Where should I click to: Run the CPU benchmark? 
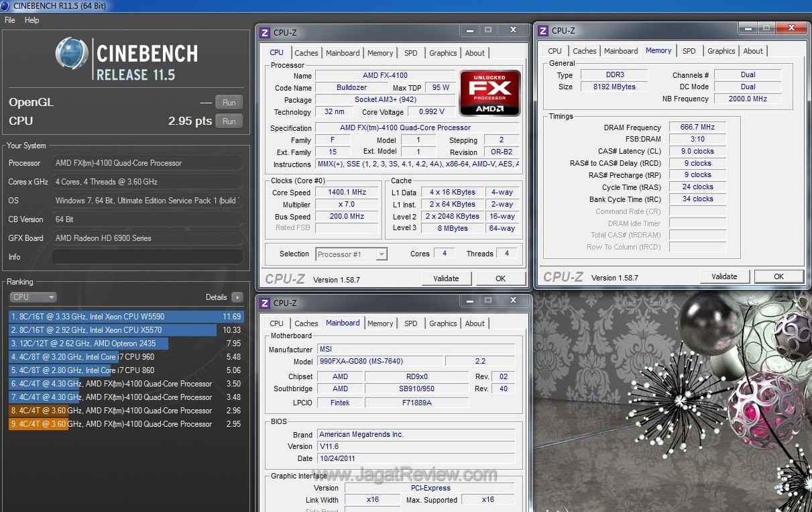click(x=229, y=121)
